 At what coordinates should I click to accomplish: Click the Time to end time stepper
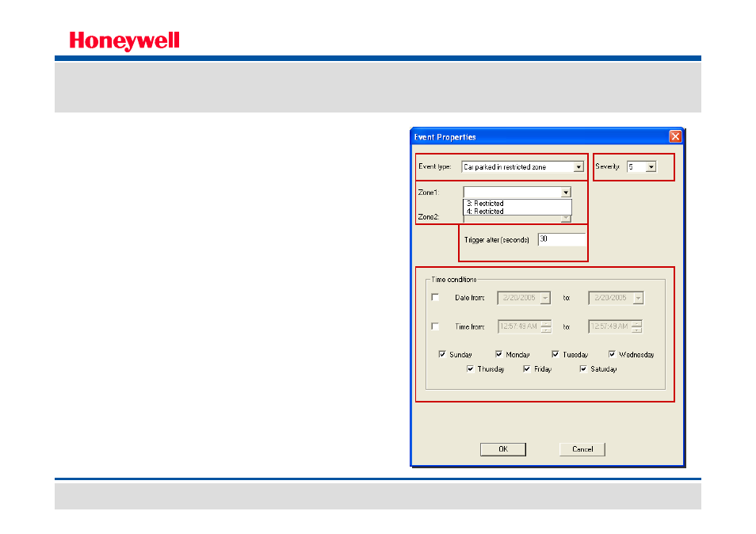click(x=637, y=326)
